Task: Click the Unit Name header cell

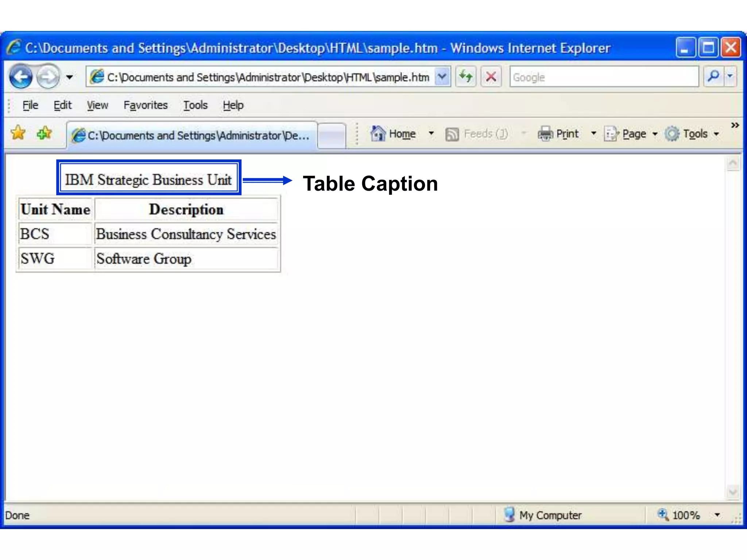Action: (55, 210)
